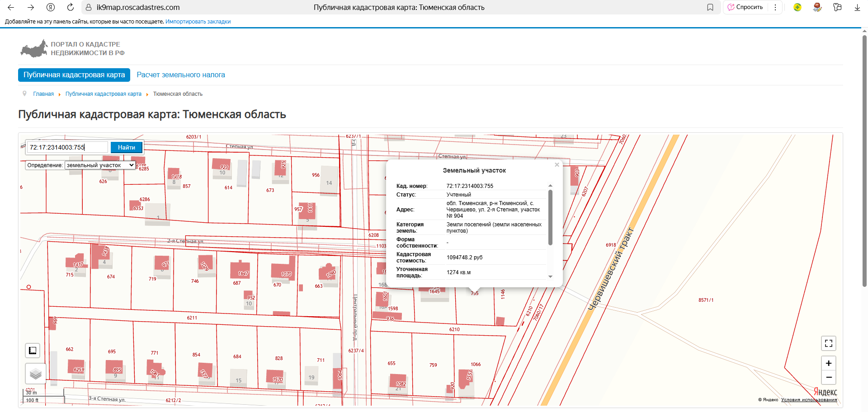This screenshot has height=412, width=868.
Task: Zoom out on the cadastral map
Action: (x=828, y=377)
